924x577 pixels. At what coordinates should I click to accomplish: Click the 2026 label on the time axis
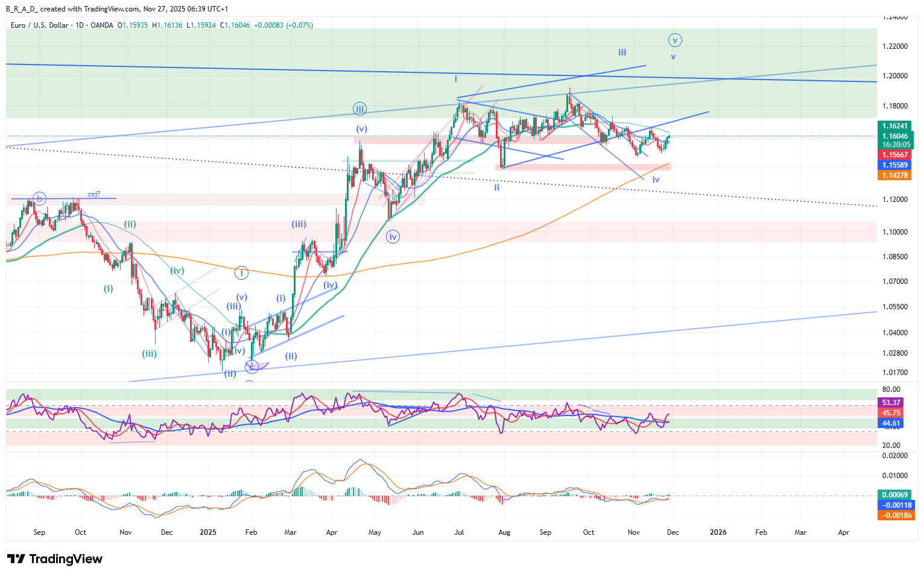click(718, 532)
